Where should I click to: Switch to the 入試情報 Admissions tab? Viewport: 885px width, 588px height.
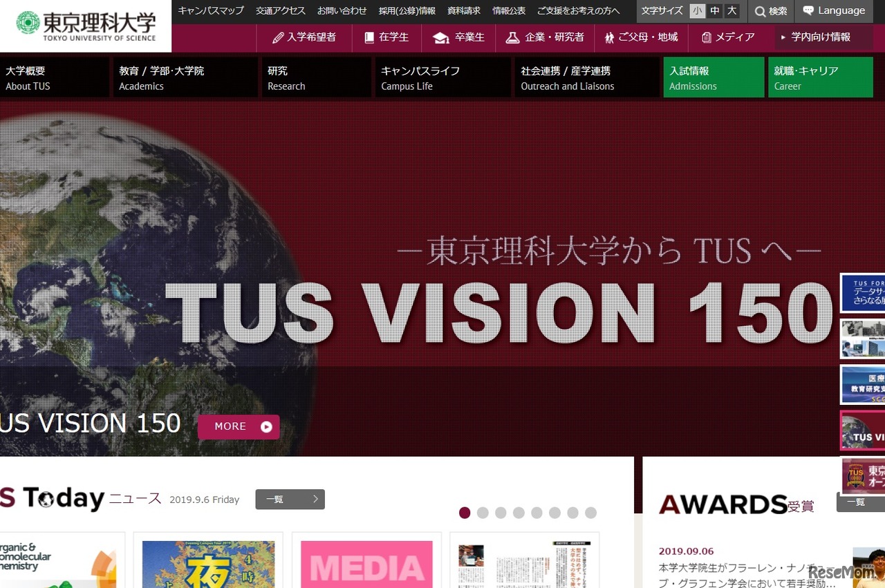point(714,77)
